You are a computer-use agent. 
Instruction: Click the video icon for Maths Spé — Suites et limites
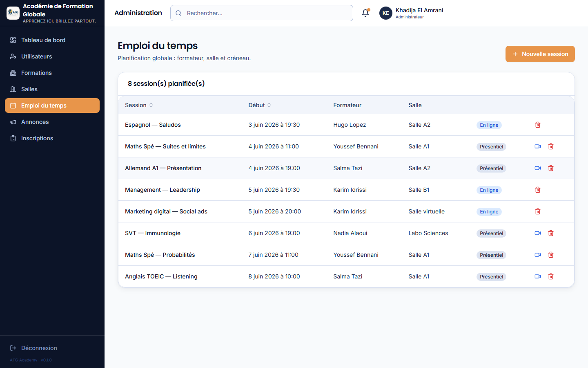(x=538, y=146)
